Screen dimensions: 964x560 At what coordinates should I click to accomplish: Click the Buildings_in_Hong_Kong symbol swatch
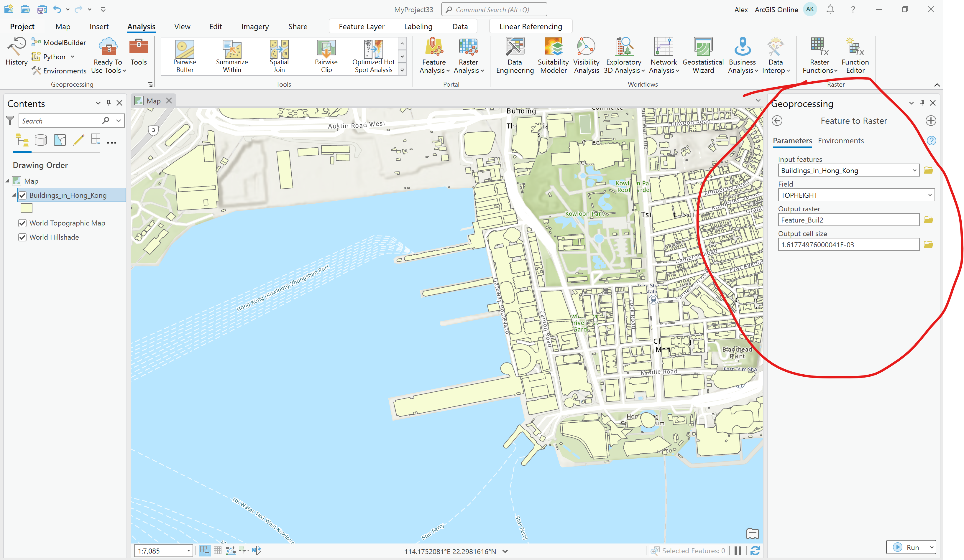pos(26,208)
